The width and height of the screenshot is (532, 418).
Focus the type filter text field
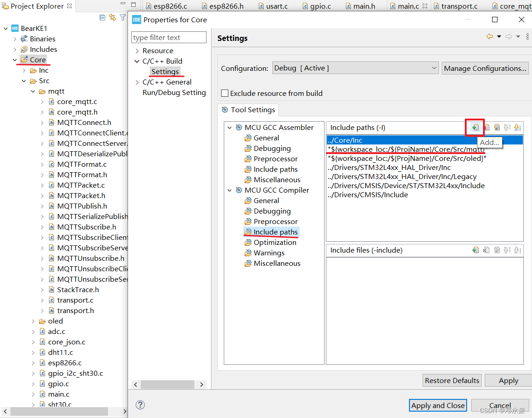click(x=168, y=37)
